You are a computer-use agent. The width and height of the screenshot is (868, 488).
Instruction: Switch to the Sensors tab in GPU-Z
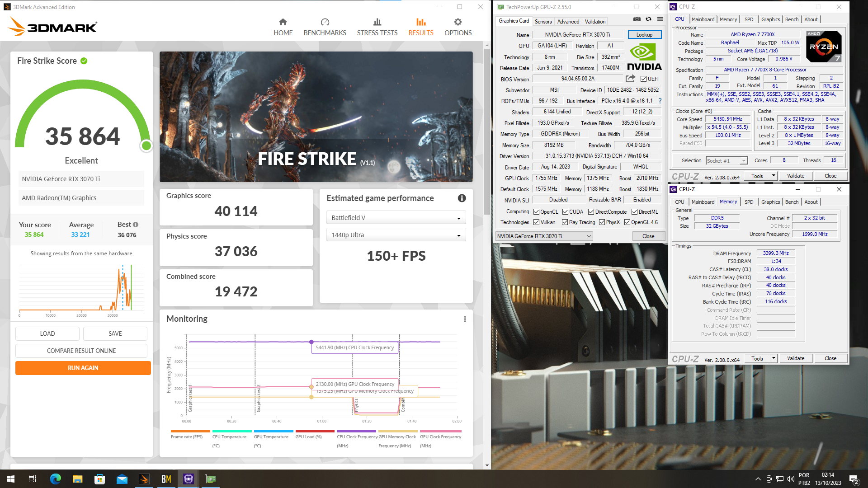pos(543,21)
